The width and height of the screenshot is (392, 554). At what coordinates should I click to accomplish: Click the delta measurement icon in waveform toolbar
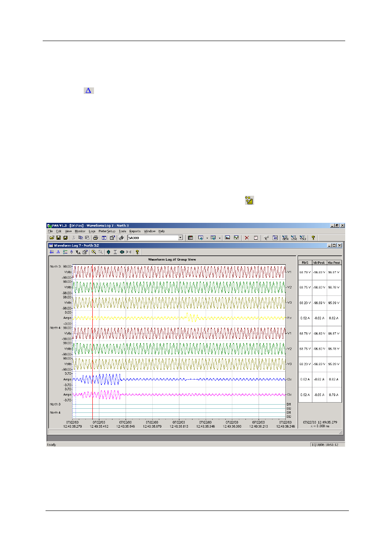pos(58,252)
